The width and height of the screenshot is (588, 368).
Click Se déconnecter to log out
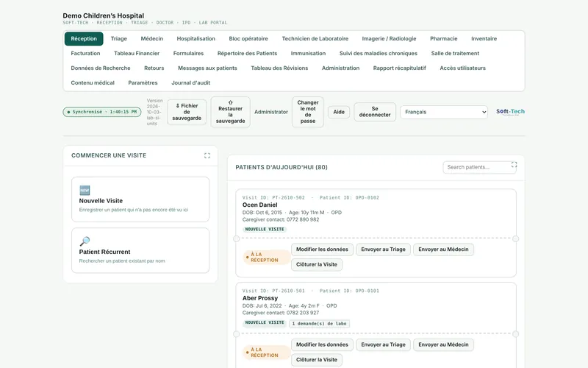[375, 112]
